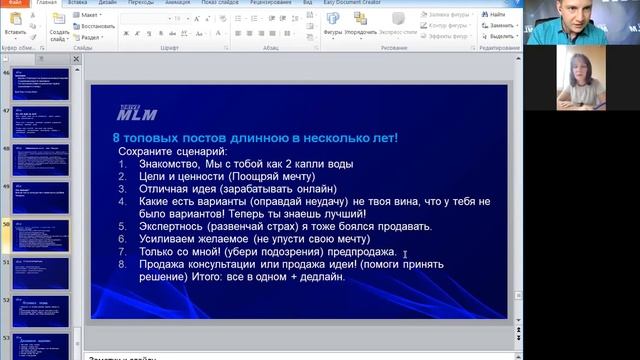Click the decrease indent icon
The width and height of the screenshot is (640, 360).
click(272, 19)
